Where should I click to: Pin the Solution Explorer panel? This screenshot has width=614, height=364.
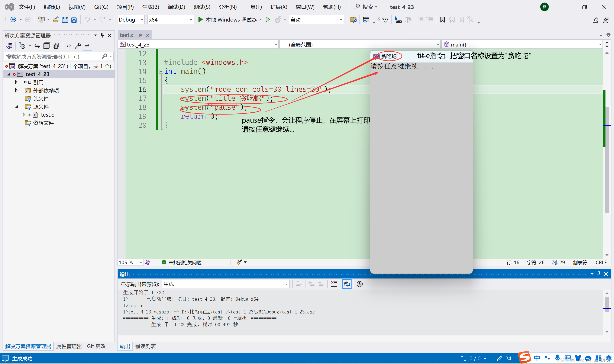tap(102, 35)
